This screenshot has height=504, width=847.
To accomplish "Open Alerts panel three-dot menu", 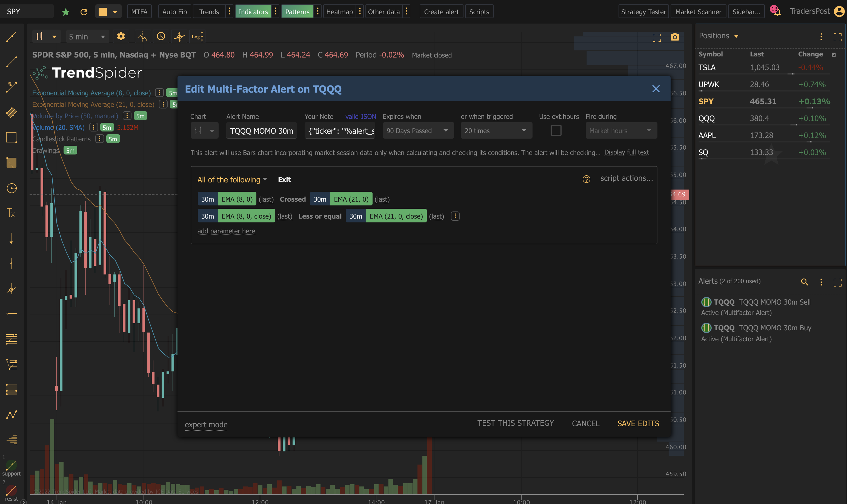I will point(821,282).
